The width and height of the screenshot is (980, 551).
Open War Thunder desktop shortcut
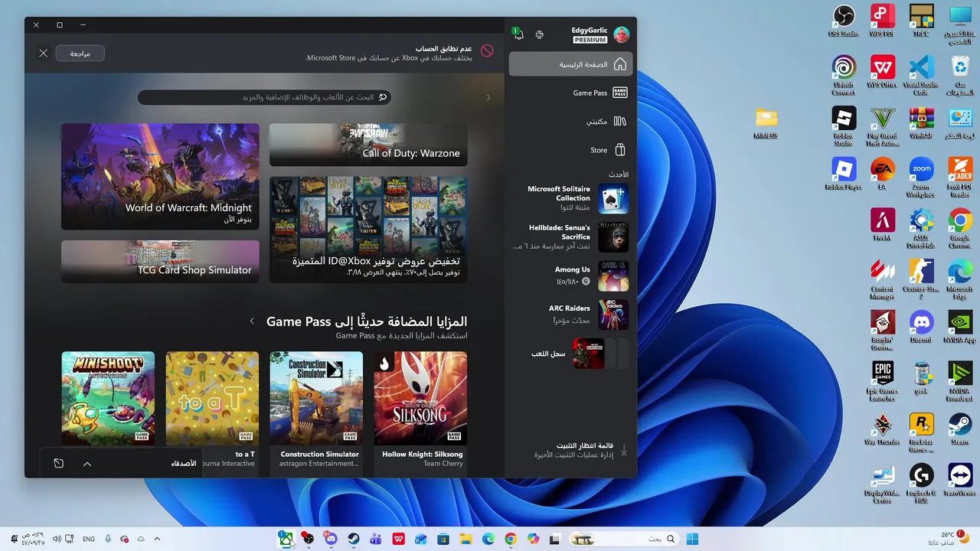pyautogui.click(x=882, y=429)
